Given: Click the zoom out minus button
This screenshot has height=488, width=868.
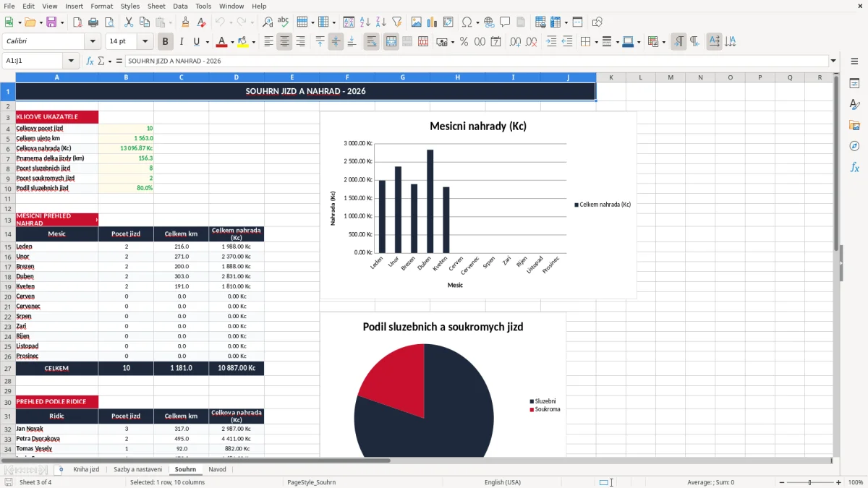Looking at the screenshot, I should tap(781, 482).
